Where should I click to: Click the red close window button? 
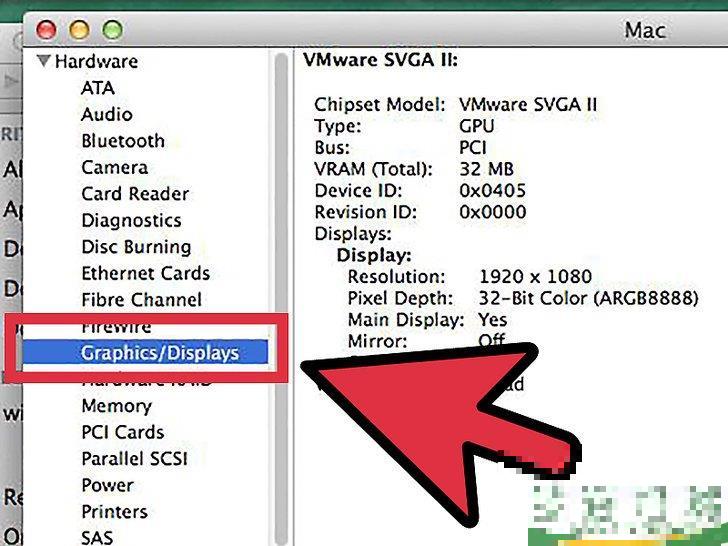pyautogui.click(x=46, y=30)
